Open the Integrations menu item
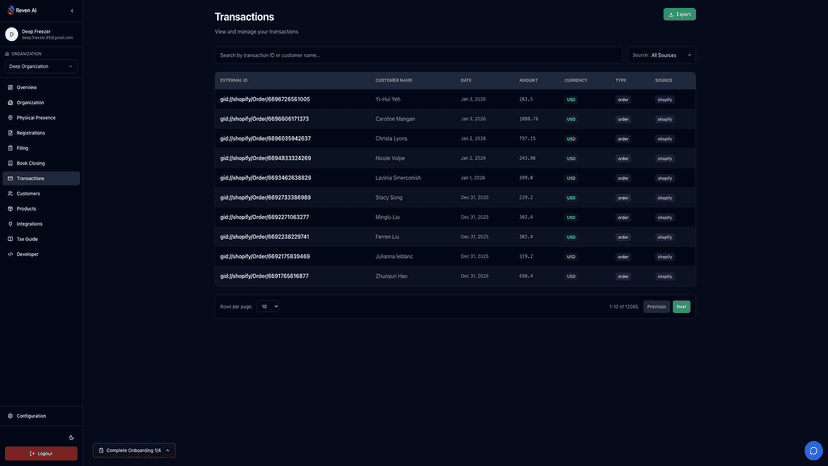The width and height of the screenshot is (828, 466). pos(41,224)
